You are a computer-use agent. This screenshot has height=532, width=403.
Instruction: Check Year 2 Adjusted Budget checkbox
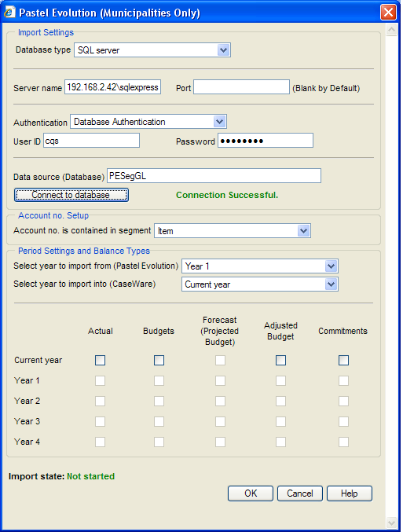tap(281, 401)
